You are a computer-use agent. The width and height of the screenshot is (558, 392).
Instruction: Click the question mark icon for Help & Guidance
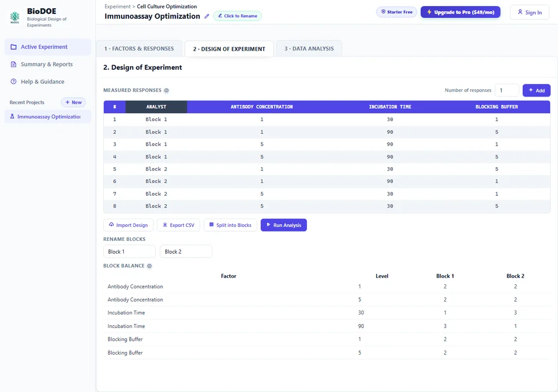13,81
